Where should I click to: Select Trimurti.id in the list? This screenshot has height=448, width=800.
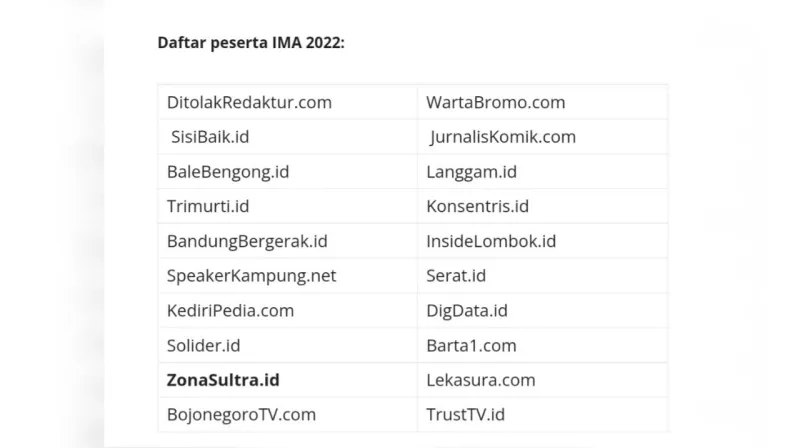pyautogui.click(x=208, y=206)
